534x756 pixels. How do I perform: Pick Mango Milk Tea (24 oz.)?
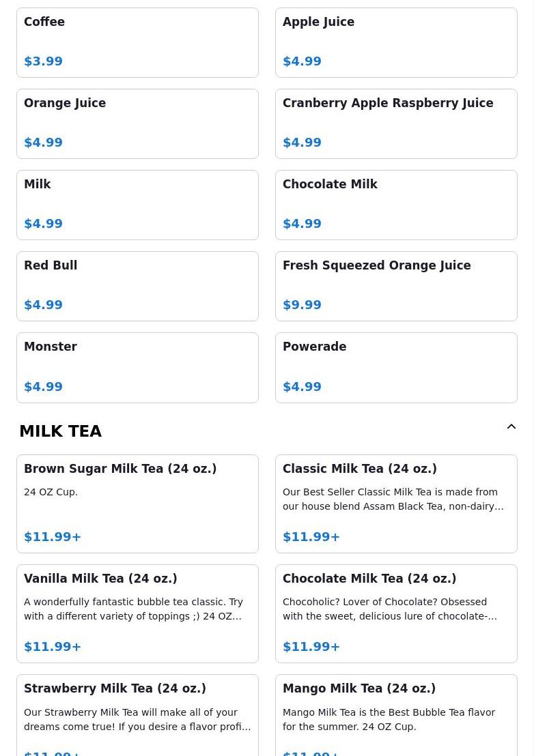(396, 716)
